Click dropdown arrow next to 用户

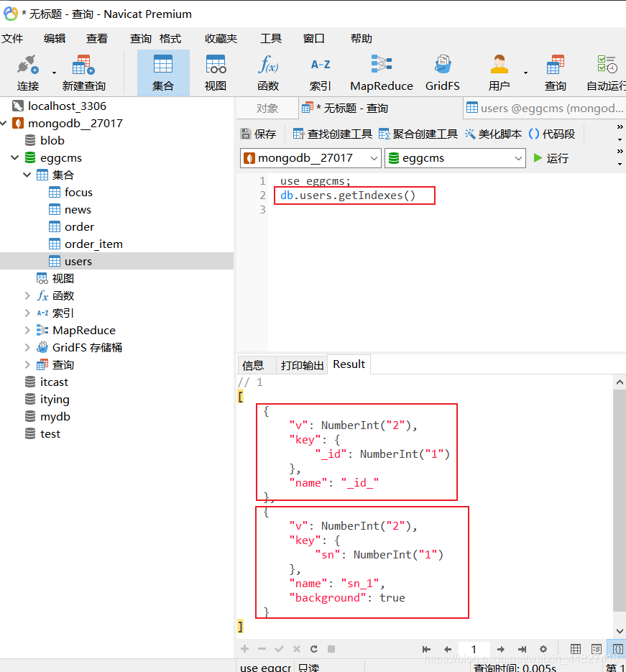525,73
